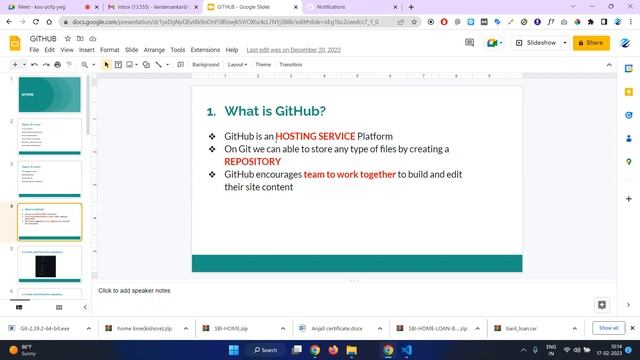Select the text box tool
Image resolution: width=640 pixels, height=360 pixels.
click(118, 64)
